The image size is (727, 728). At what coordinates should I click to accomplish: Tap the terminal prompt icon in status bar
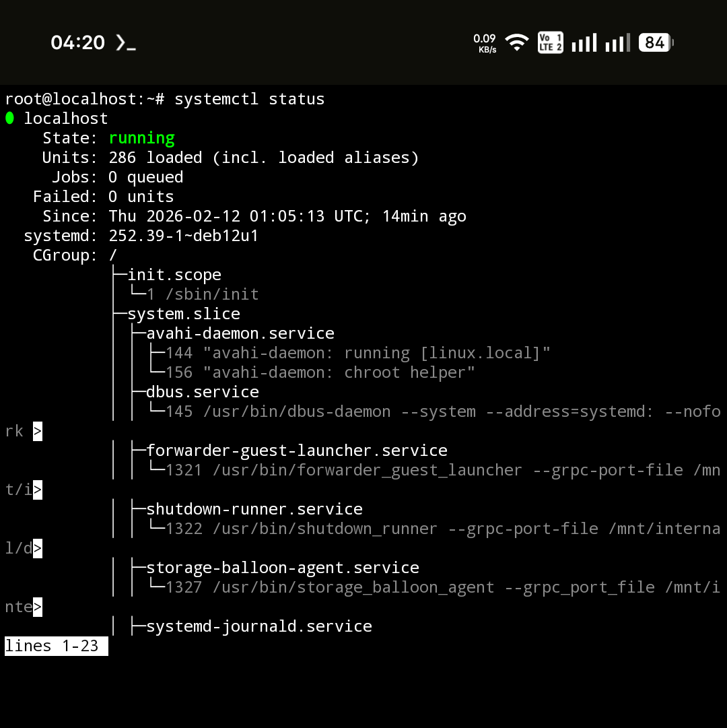click(x=125, y=42)
